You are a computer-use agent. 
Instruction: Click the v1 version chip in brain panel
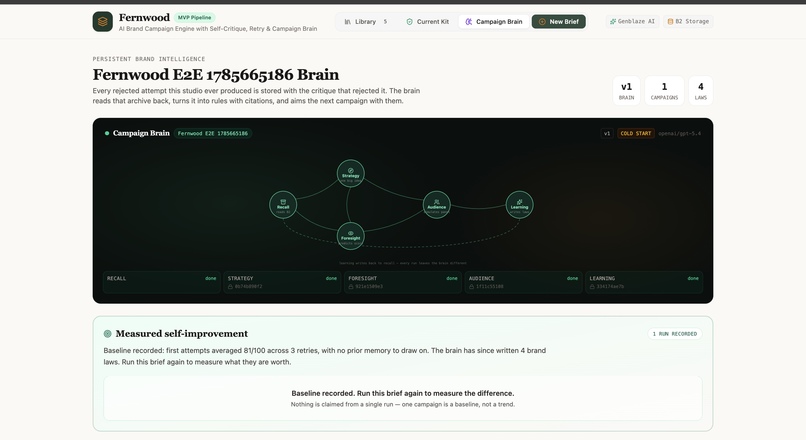coord(607,133)
